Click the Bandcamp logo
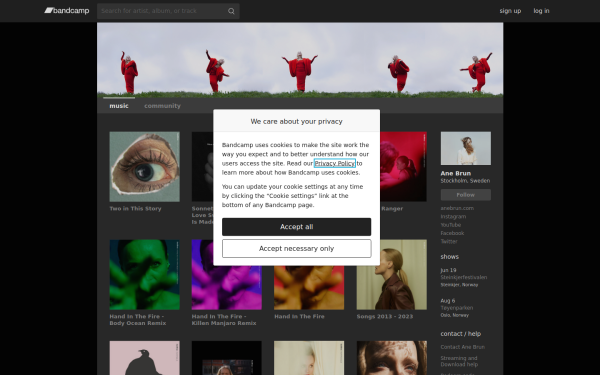600x375 pixels. point(67,11)
